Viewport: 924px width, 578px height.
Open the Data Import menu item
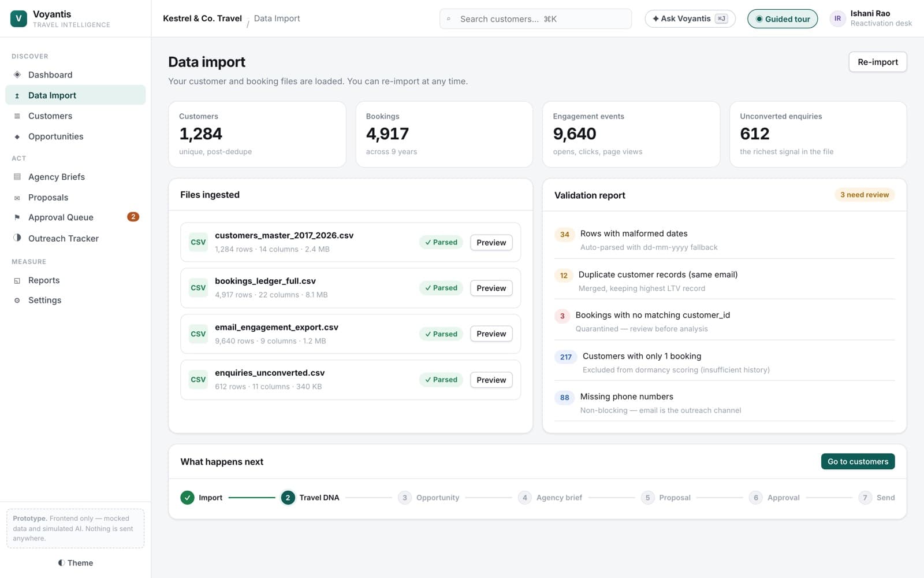pos(76,95)
